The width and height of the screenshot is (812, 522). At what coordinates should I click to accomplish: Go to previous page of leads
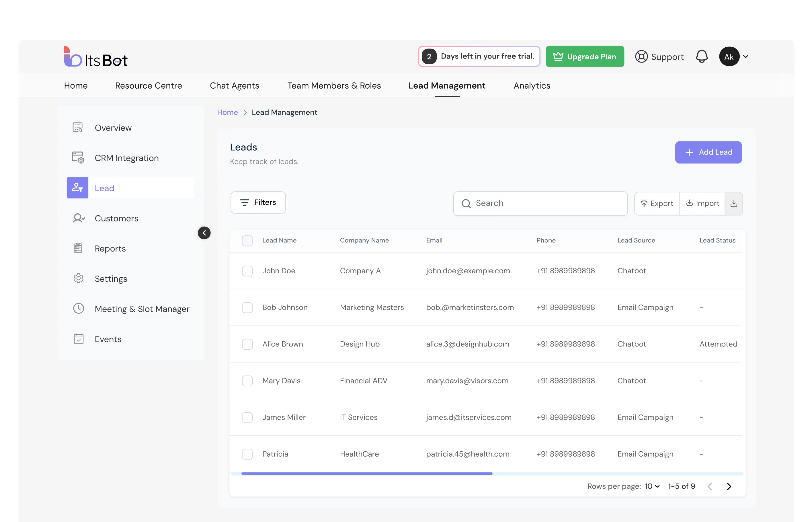point(710,486)
